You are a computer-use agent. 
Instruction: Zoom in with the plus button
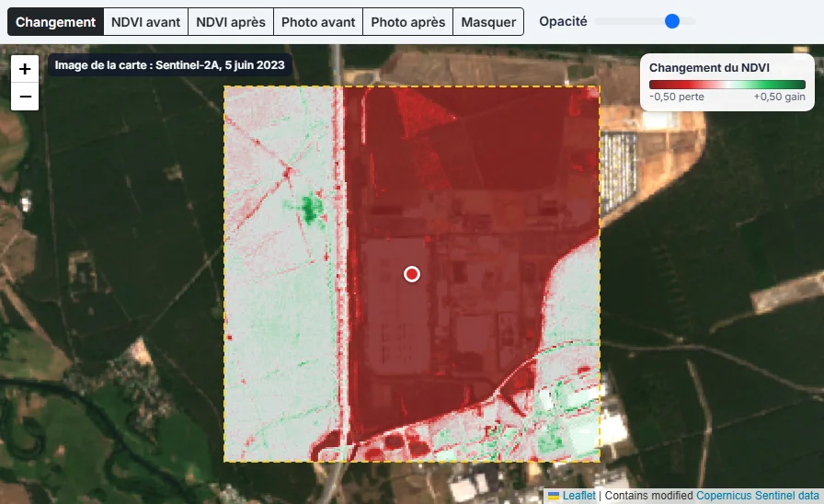click(25, 69)
